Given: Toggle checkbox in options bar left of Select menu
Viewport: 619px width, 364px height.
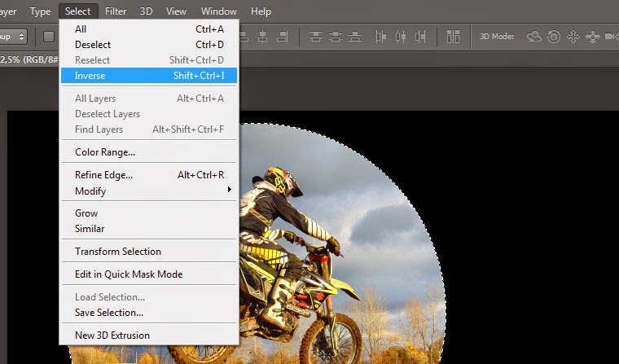Looking at the screenshot, I should tap(49, 37).
